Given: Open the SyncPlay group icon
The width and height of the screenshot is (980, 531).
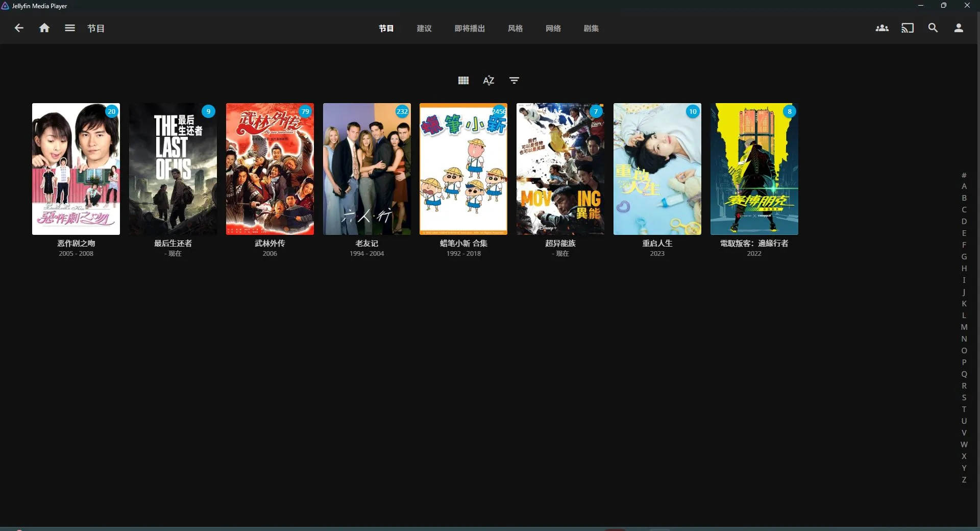Looking at the screenshot, I should (x=882, y=28).
